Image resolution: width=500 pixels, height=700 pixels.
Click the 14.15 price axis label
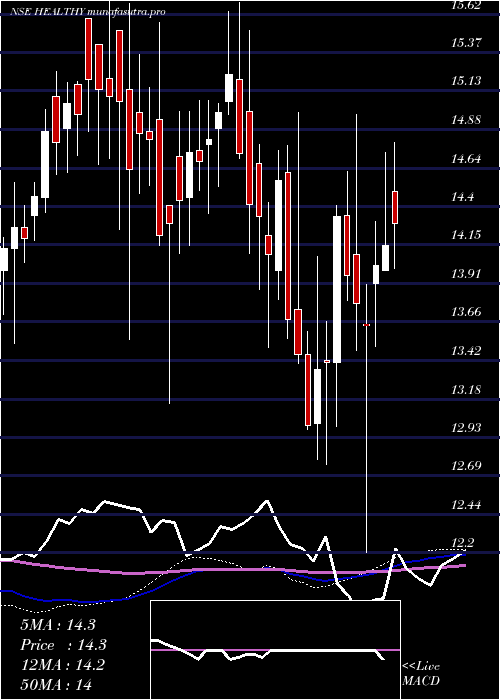pyautogui.click(x=467, y=235)
